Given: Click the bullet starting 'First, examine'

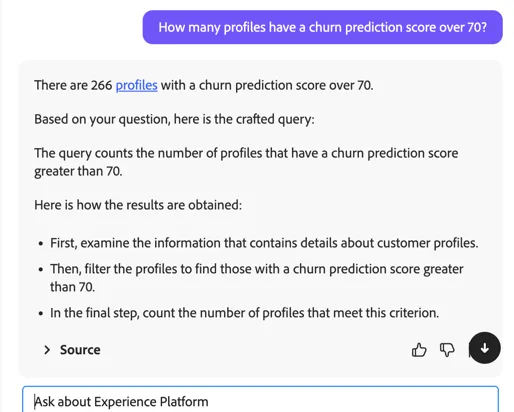Looking at the screenshot, I should pos(264,243).
